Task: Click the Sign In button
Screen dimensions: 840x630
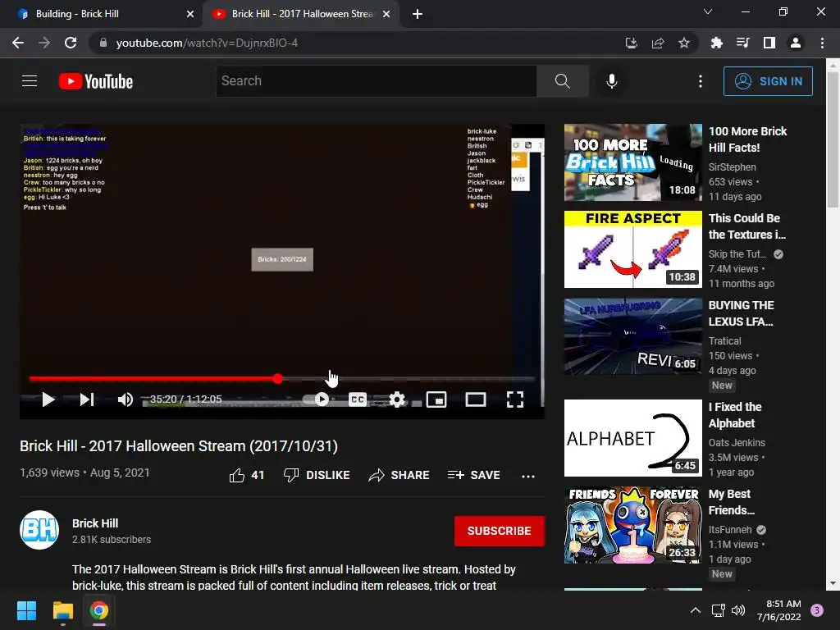Action: tap(768, 81)
